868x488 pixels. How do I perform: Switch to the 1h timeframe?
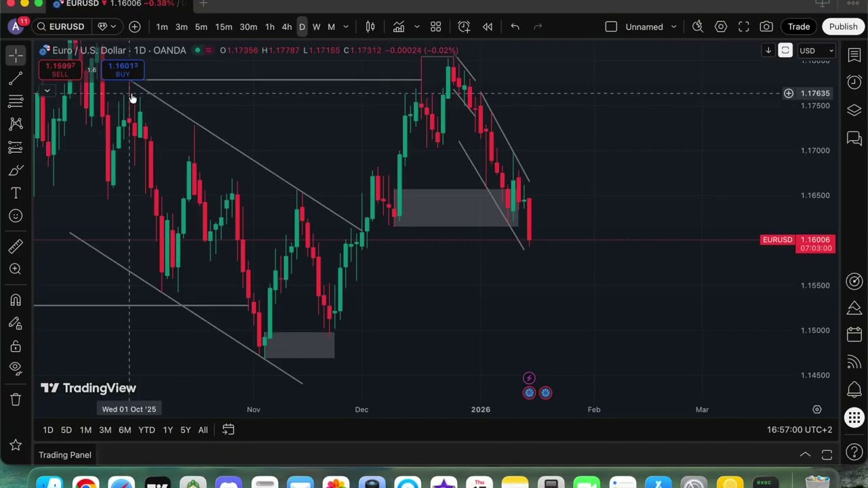(x=270, y=26)
